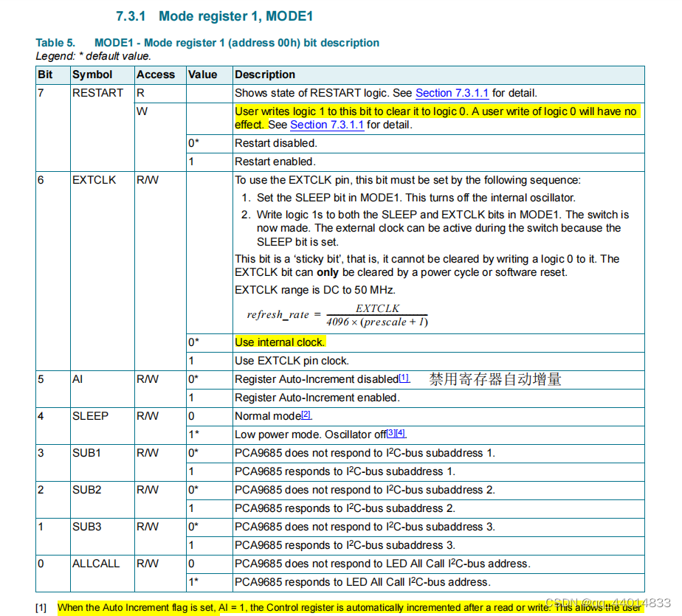This screenshot has width=682, height=616.
Task: Click 'PCA9685 responds to I²C-bus subaddress 1.'
Action: point(345,471)
